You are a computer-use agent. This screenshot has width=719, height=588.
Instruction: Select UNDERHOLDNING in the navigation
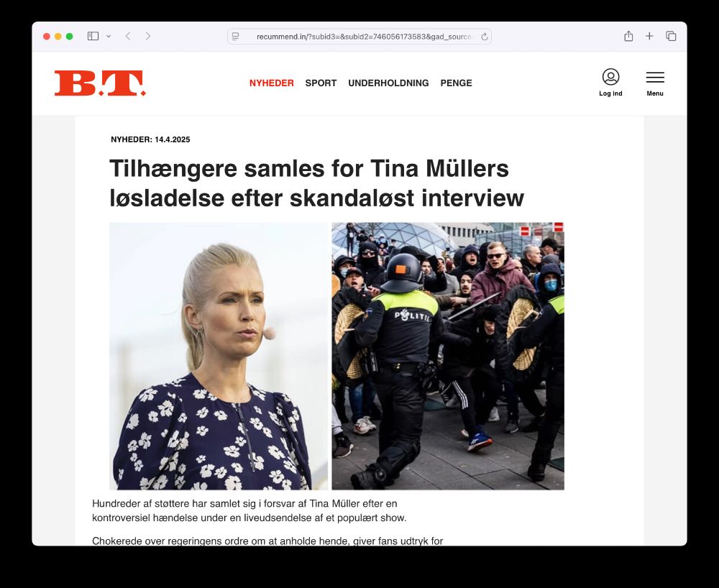point(388,83)
